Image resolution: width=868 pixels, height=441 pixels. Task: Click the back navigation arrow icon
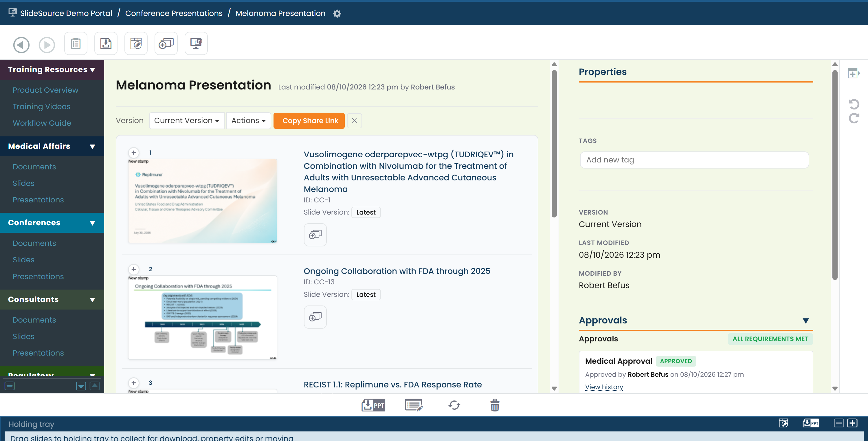tap(21, 45)
